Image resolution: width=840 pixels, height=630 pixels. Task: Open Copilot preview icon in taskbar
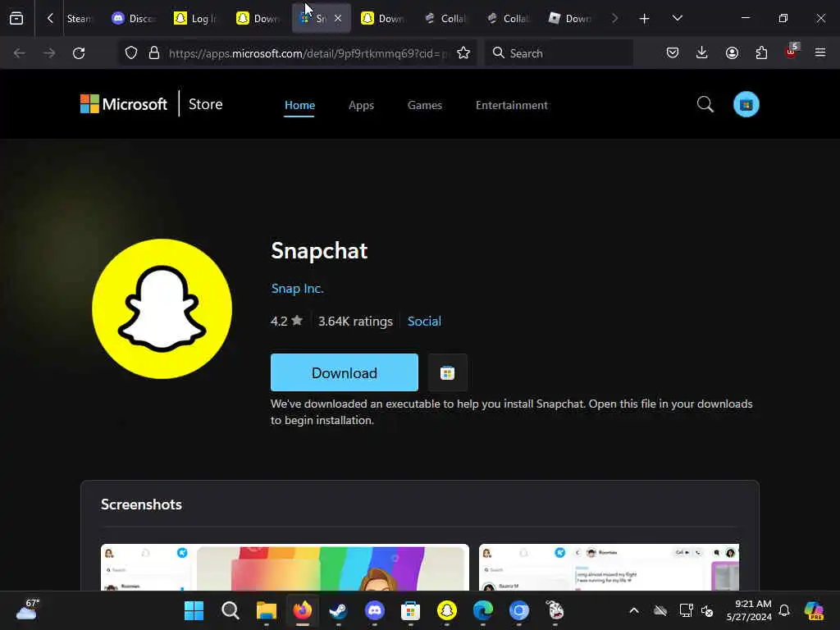[x=814, y=610]
